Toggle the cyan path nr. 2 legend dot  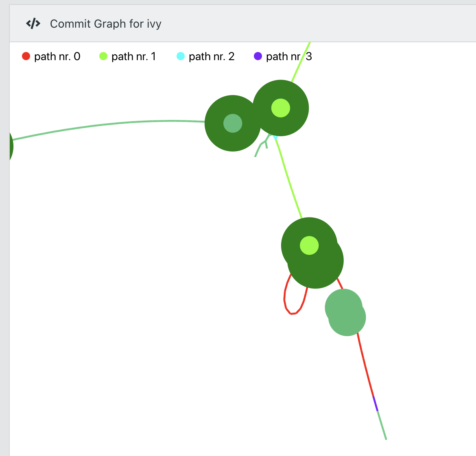(181, 56)
